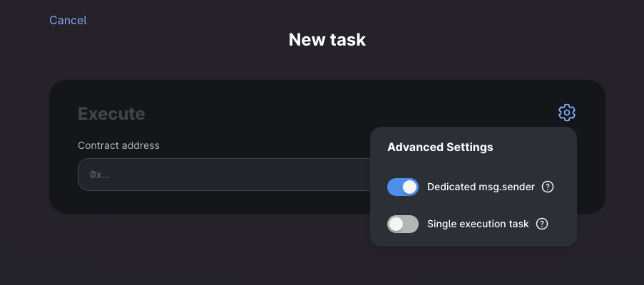Click the Execute section heading

[111, 113]
